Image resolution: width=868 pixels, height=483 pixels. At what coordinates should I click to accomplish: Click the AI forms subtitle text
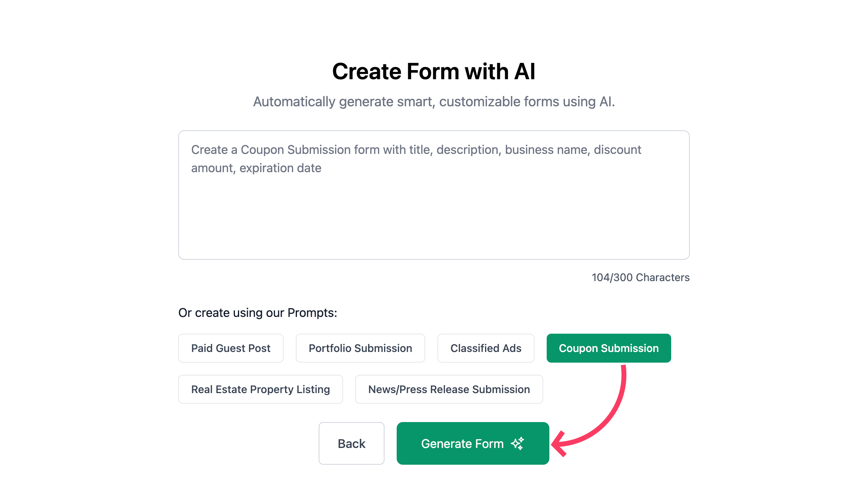434,101
